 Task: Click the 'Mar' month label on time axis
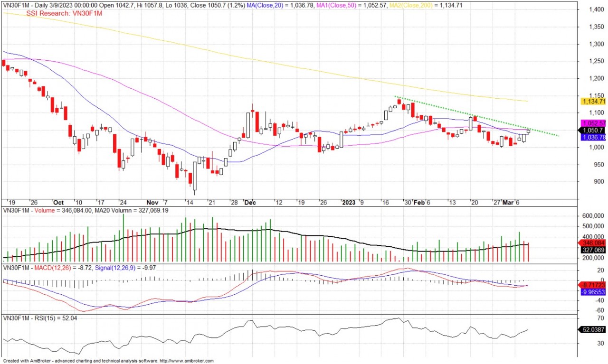[x=509, y=202]
